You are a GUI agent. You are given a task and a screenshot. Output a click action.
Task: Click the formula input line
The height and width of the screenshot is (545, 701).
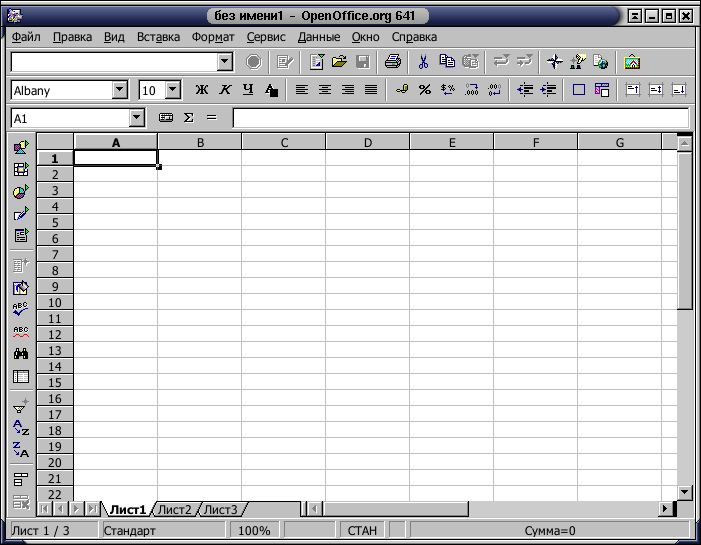460,118
